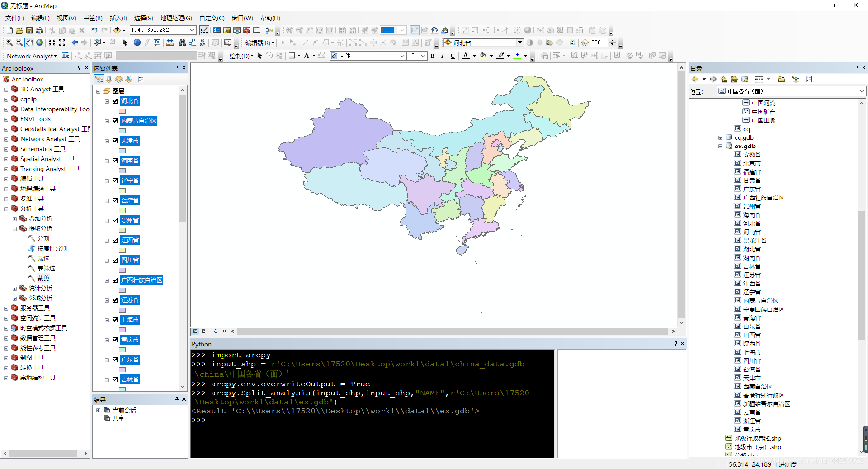The width and height of the screenshot is (868, 469).
Task: Click the 内蒙古自治区 layer color symbol
Action: (122, 131)
